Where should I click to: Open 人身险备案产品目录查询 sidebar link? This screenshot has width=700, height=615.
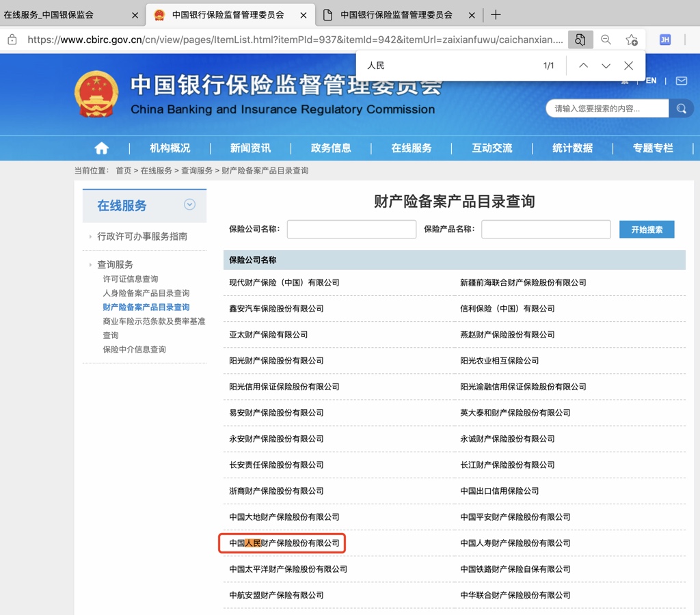point(146,293)
